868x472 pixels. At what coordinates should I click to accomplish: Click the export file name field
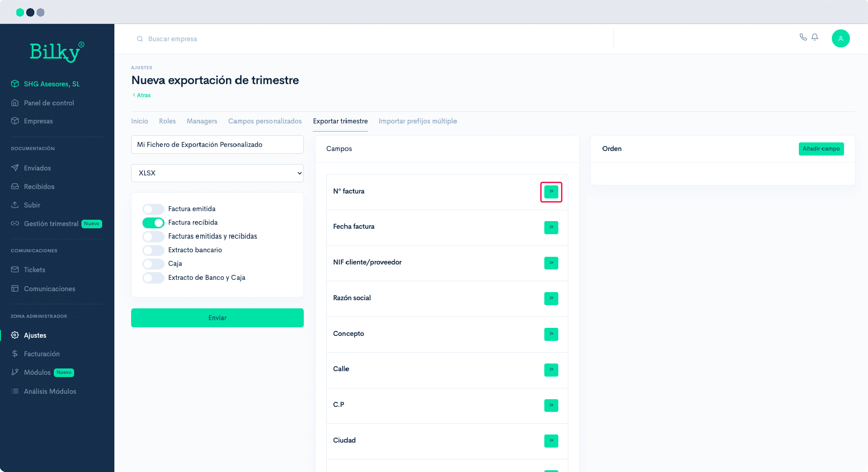pyautogui.click(x=217, y=145)
